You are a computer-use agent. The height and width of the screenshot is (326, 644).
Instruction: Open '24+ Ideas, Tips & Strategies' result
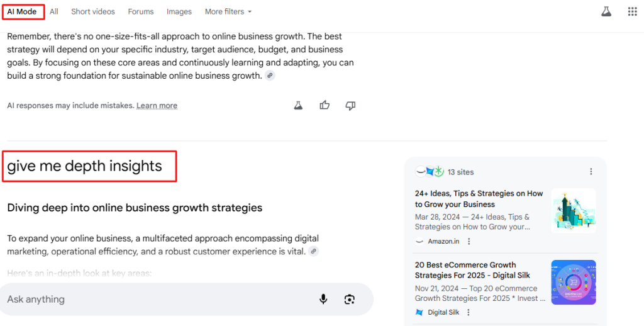479,199
